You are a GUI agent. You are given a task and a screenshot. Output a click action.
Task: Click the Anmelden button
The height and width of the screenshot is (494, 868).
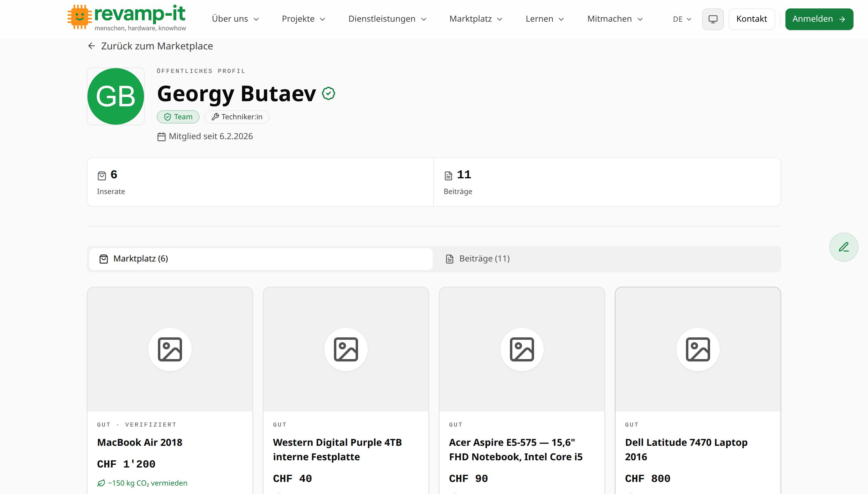819,19
